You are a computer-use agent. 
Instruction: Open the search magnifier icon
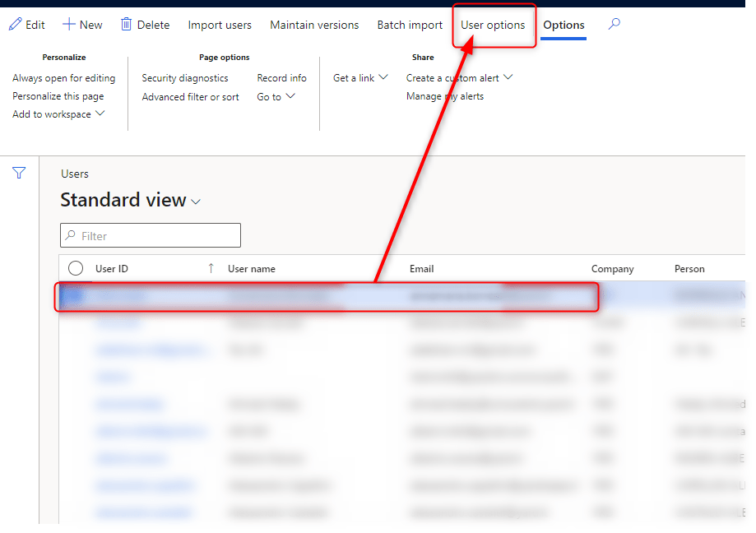pyautogui.click(x=614, y=25)
